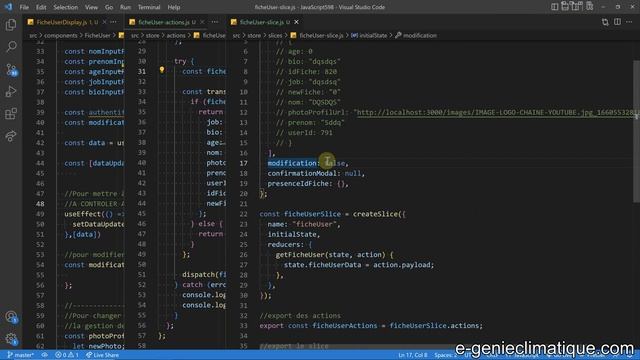Click 'presenceIdFiche' on line 19
The height and width of the screenshot is (360, 640).
pyautogui.click(x=298, y=184)
